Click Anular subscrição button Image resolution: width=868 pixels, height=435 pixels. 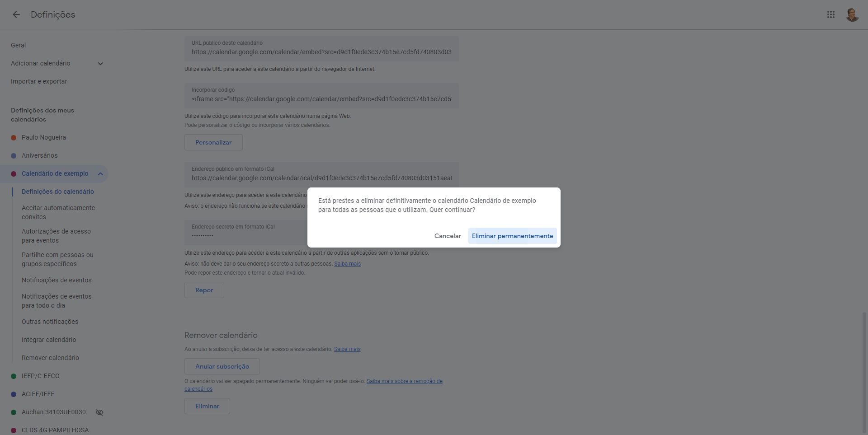[222, 366]
